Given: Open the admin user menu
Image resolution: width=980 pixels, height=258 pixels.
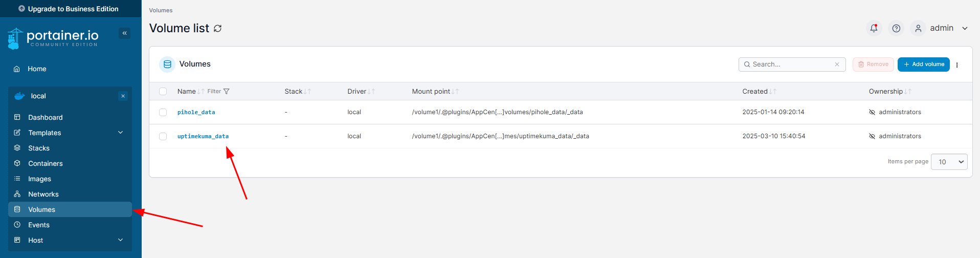Looking at the screenshot, I should coord(942,28).
